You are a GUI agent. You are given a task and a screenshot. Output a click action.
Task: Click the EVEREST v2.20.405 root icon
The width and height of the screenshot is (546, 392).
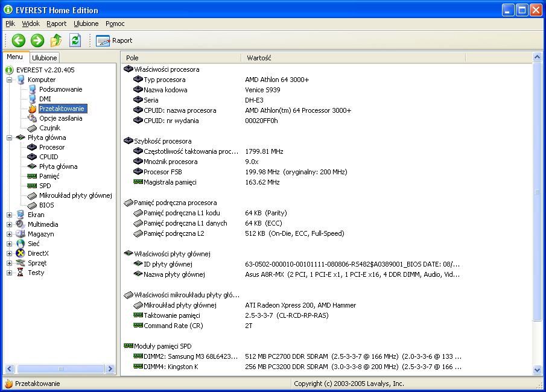[x=9, y=70]
